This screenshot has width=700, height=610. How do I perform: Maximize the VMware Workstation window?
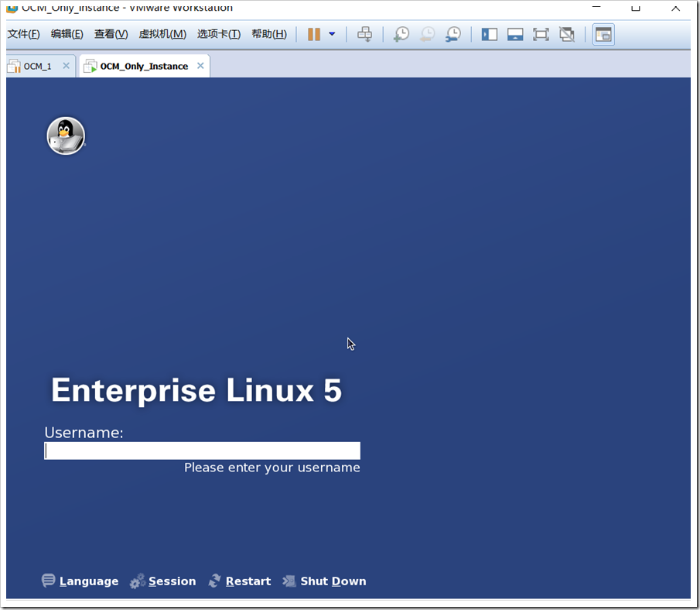pos(636,7)
